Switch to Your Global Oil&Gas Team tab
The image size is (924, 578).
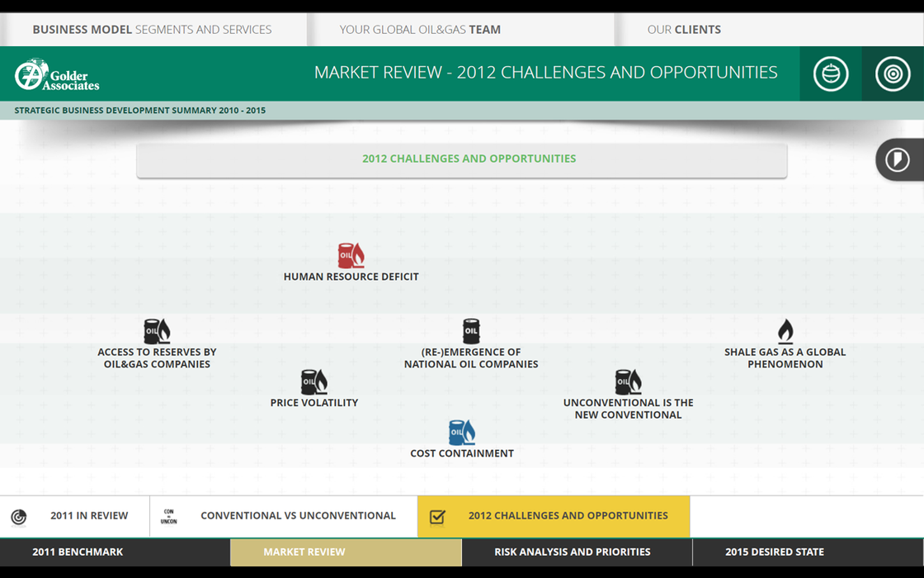(x=420, y=30)
